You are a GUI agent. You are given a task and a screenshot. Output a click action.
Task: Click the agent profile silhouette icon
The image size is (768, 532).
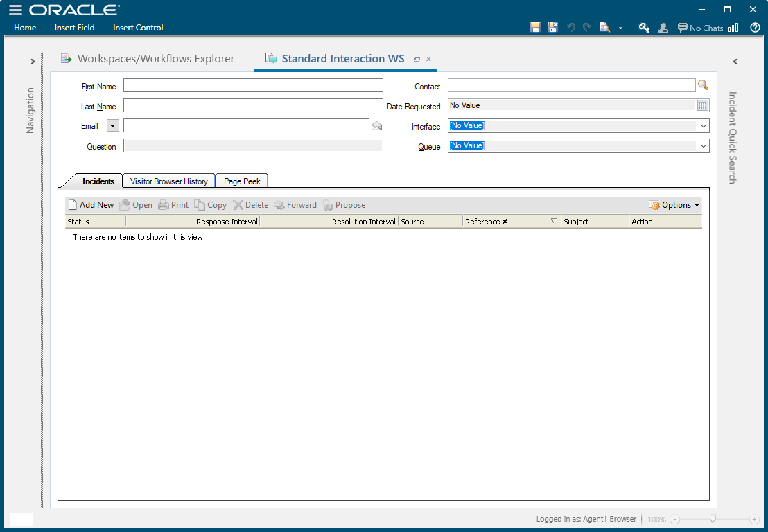(x=663, y=28)
